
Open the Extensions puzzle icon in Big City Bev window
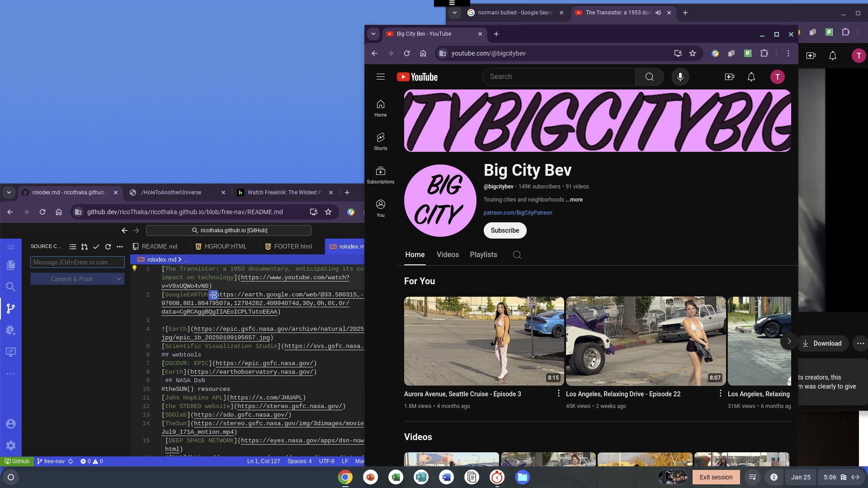tap(764, 53)
